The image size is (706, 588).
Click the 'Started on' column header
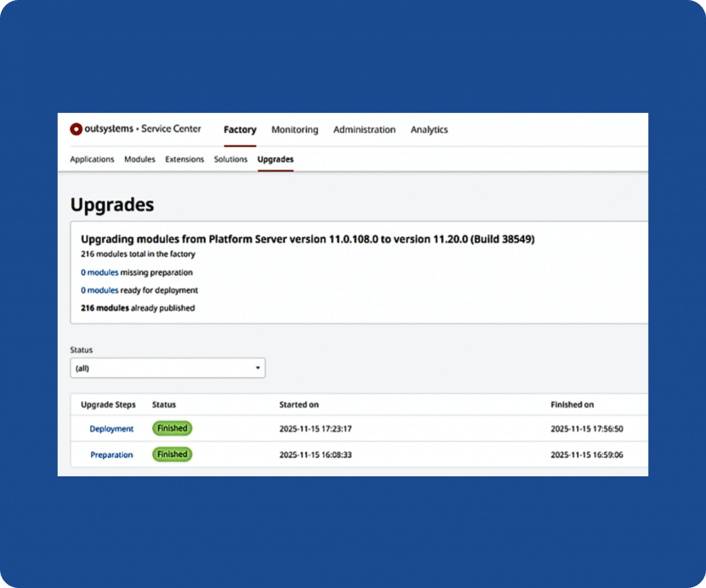(299, 405)
